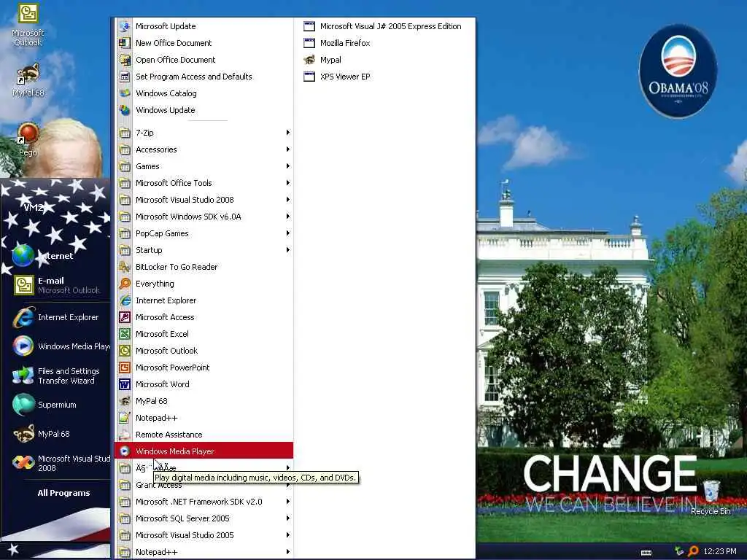Expand the Notepad++ folder at list bottom
Image resolution: width=747 pixels, height=560 pixels.
(x=204, y=552)
